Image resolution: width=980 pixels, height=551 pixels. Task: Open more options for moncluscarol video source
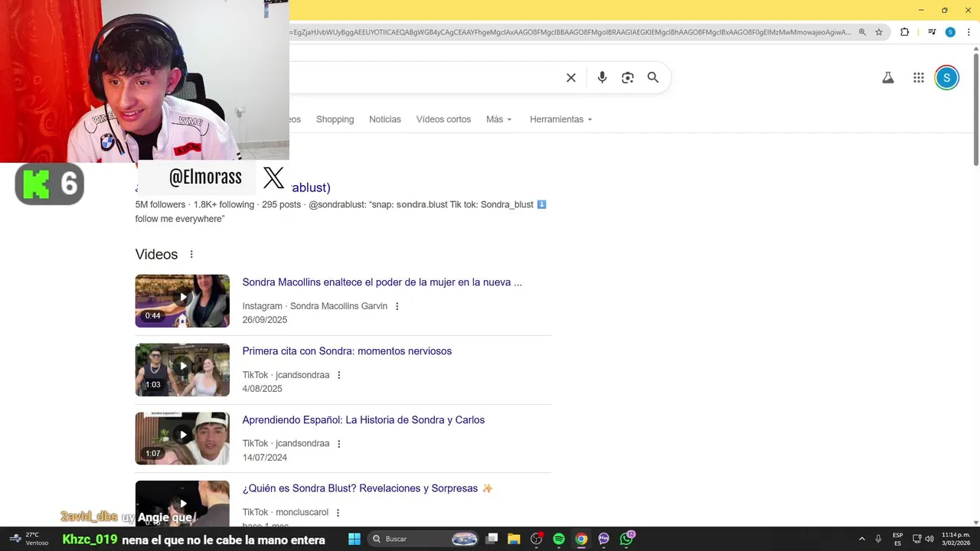(338, 513)
